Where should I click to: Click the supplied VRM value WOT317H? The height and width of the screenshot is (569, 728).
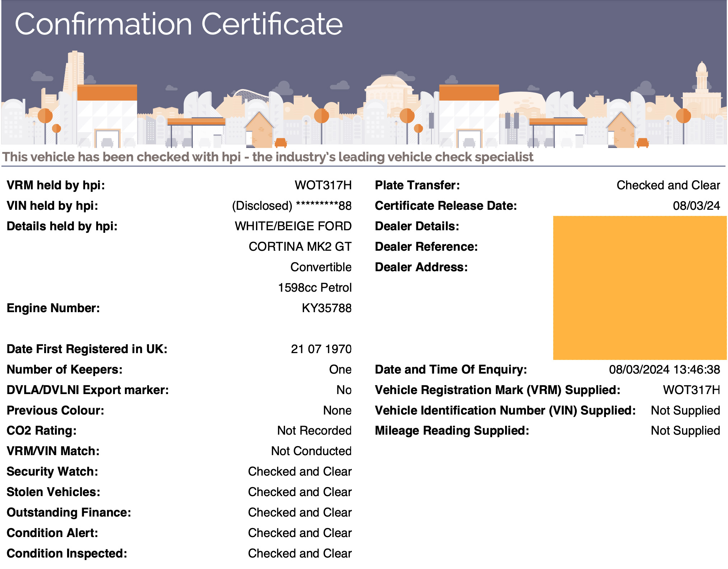[691, 390]
